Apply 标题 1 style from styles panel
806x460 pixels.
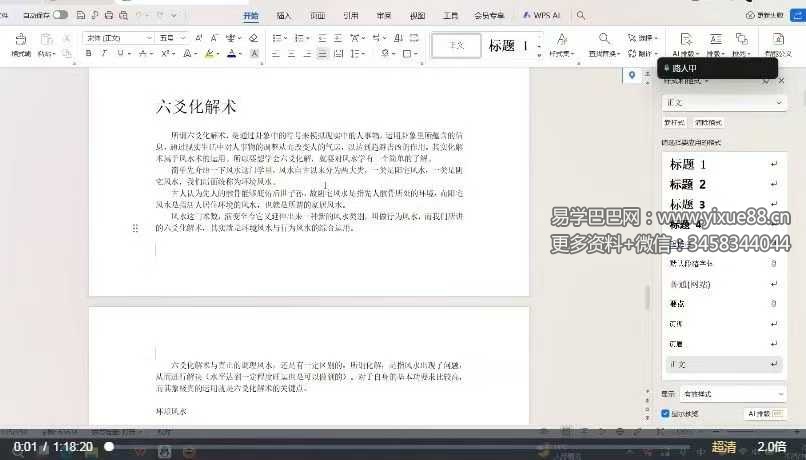tap(724, 164)
